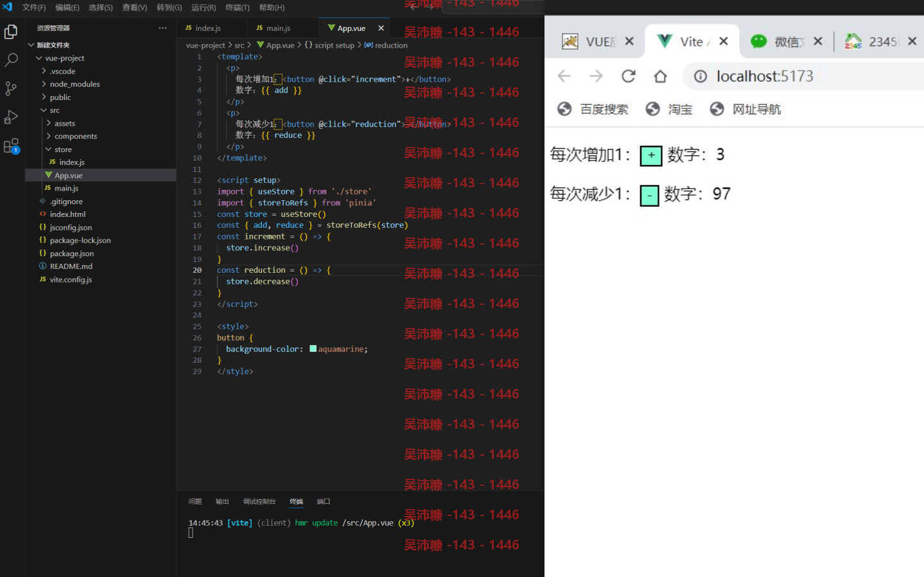The width and height of the screenshot is (924, 577).
Task: Collapse the 新建文件夹 root section
Action: (101, 45)
